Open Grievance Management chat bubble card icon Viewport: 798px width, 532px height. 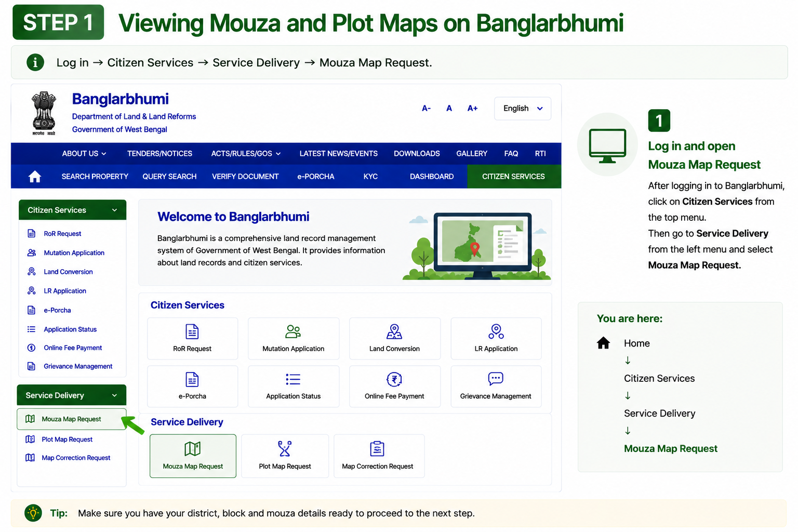point(496,379)
